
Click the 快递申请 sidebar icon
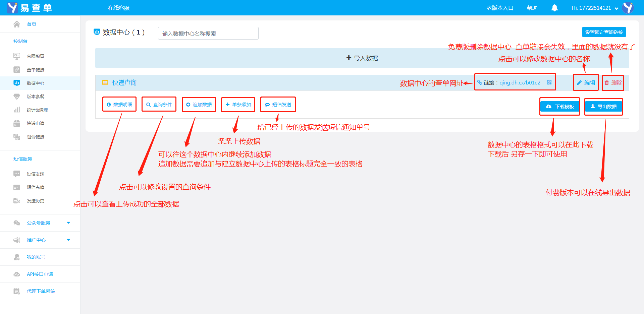17,123
